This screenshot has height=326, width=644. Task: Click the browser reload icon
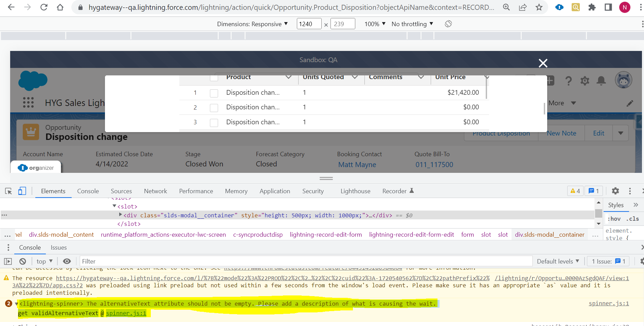pos(44,7)
